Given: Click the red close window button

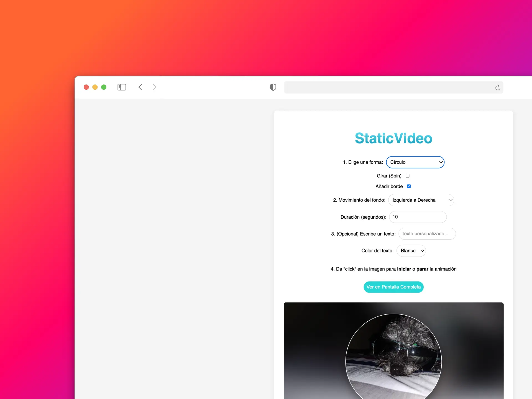Looking at the screenshot, I should [86, 87].
